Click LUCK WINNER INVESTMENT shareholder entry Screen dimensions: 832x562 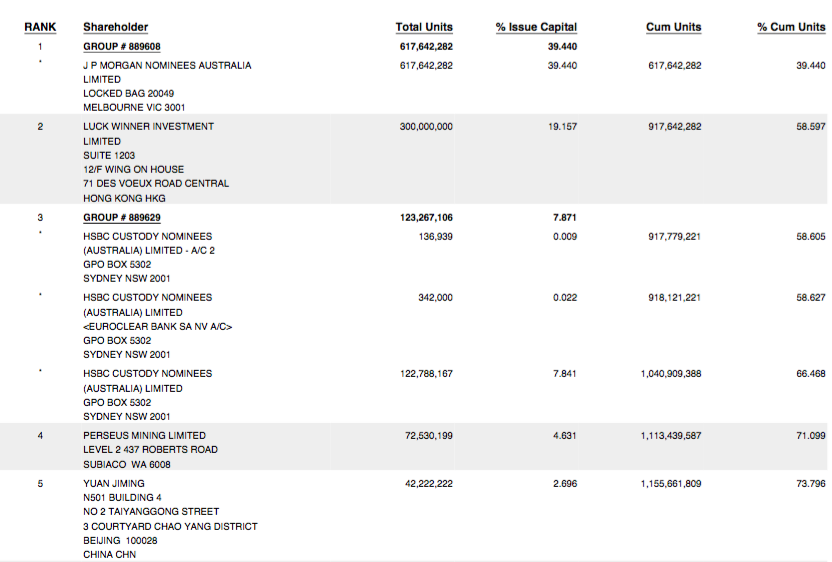point(148,127)
